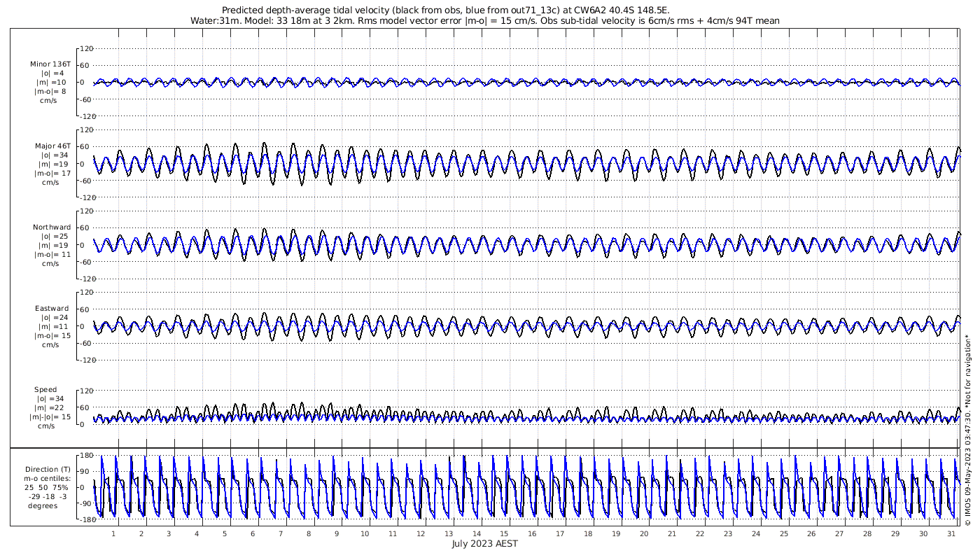Image resolution: width=980 pixels, height=560 pixels.
Task: Click the '-29 -18 -3' centile values
Action: (48, 496)
